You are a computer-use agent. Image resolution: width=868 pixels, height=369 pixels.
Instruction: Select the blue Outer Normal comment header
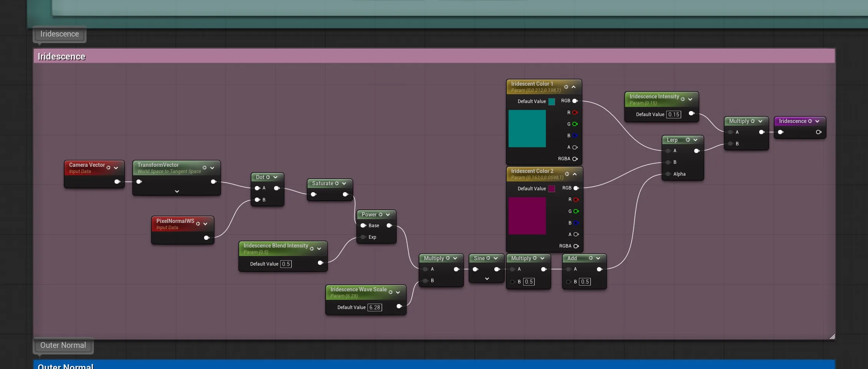coord(434,365)
